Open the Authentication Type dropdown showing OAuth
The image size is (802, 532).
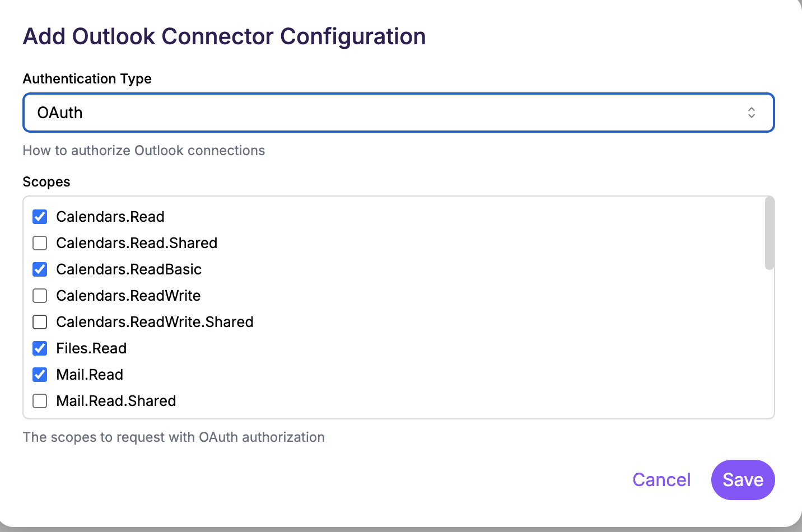point(399,113)
